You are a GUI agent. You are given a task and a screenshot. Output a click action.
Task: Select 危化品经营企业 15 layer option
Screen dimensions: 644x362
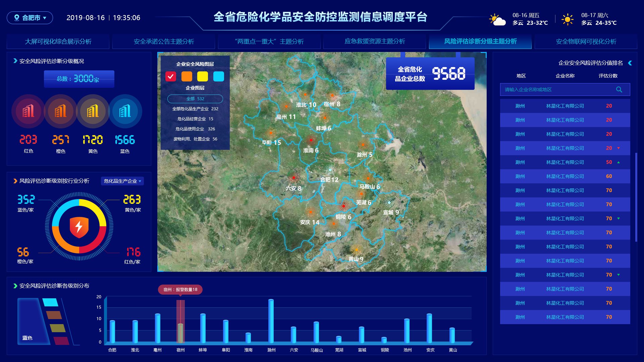pyautogui.click(x=195, y=119)
